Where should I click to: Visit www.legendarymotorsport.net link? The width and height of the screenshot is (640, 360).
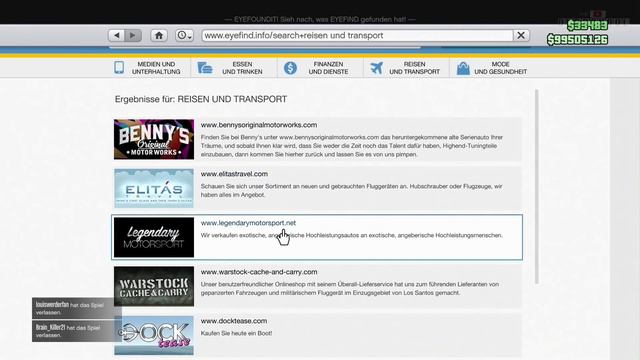(248, 223)
